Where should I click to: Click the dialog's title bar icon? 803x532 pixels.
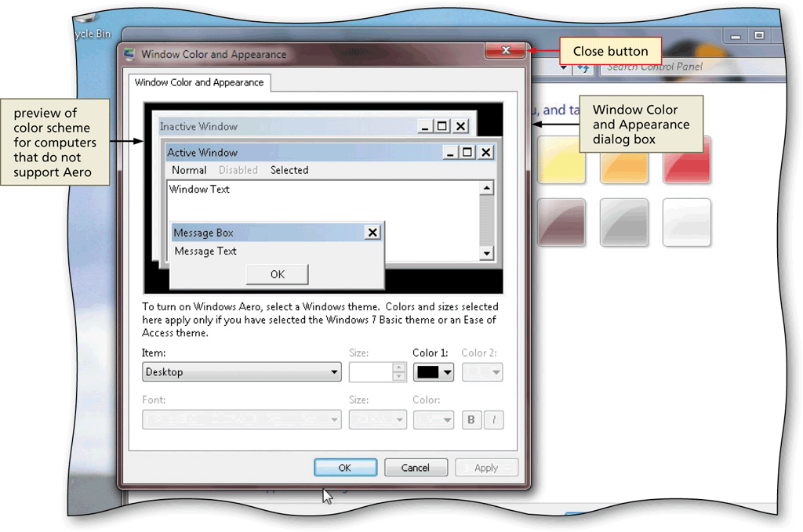click(x=129, y=54)
